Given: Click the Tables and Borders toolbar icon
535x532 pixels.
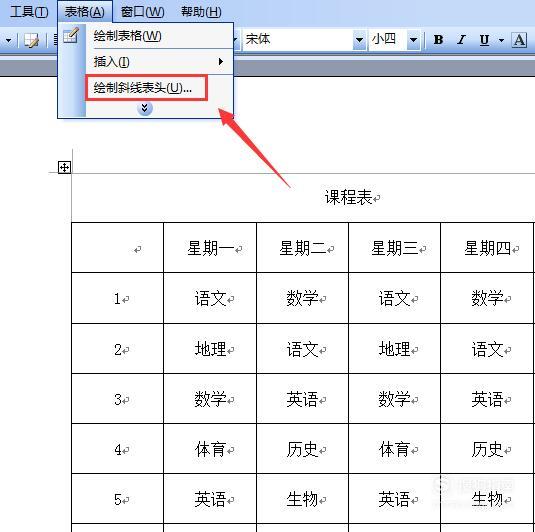Looking at the screenshot, I should (x=32, y=40).
